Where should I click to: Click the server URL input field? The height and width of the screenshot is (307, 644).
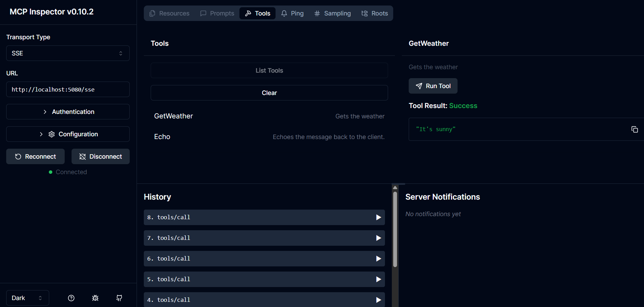68,89
